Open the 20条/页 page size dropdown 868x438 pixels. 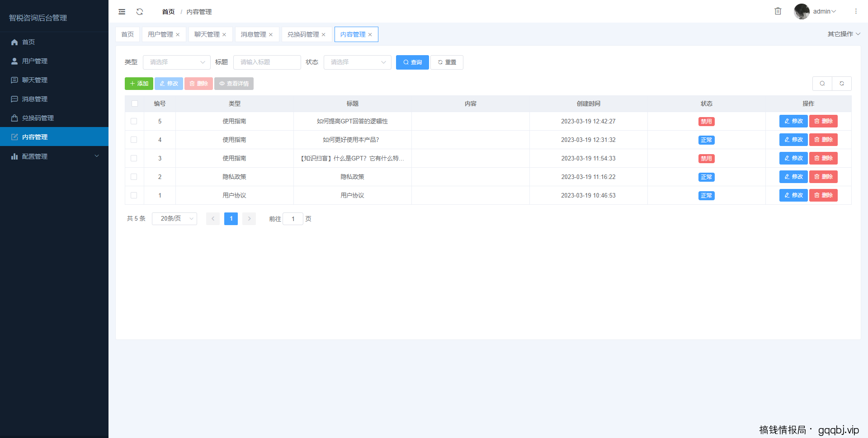coord(175,218)
